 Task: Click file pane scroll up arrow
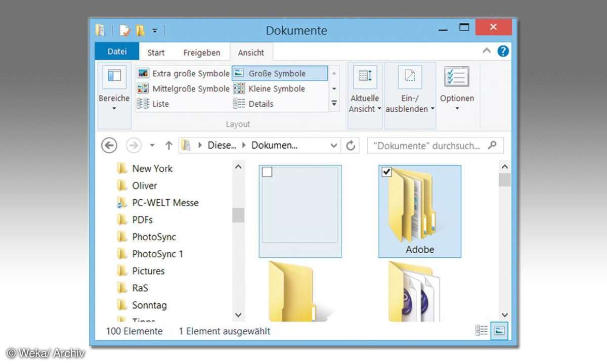[x=504, y=166]
